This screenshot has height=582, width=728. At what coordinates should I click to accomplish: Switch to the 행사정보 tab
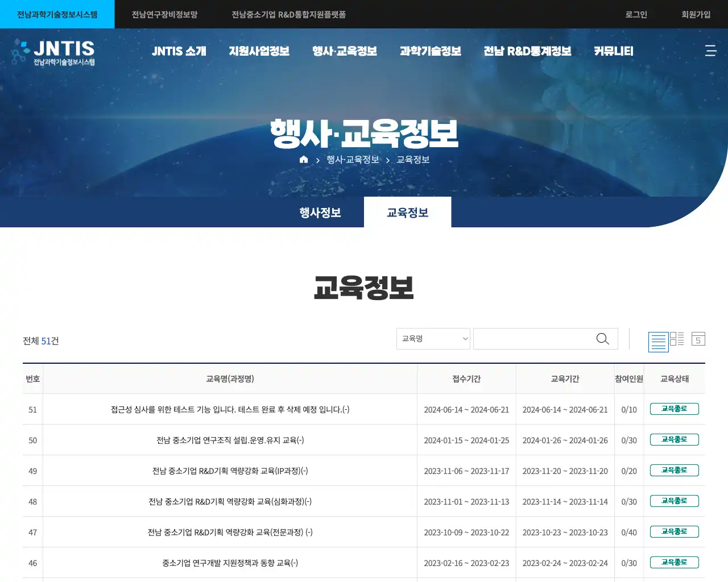coord(320,212)
